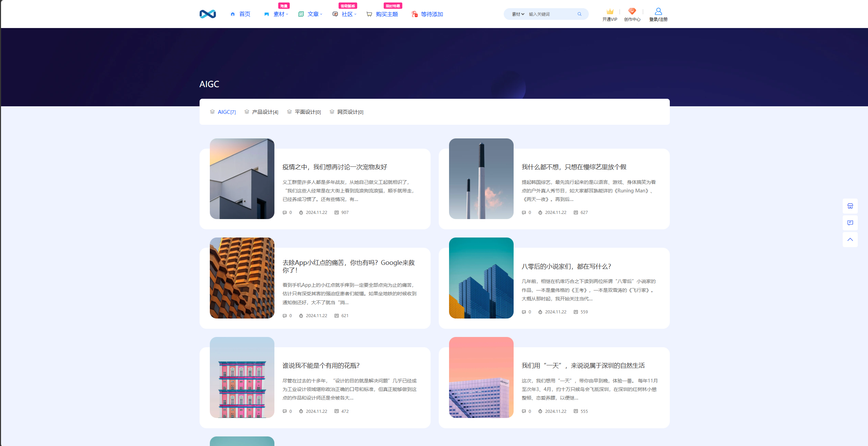Click the 开通VIP crown icon

tap(610, 11)
